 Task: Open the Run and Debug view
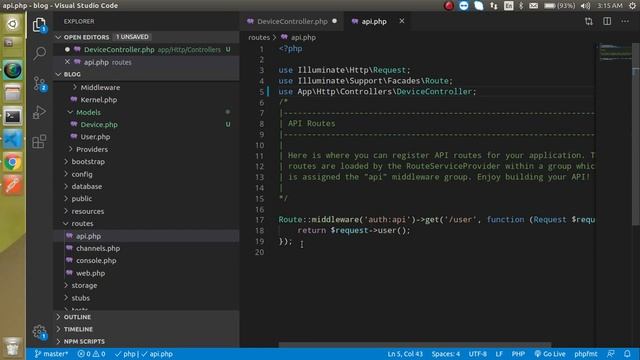[x=39, y=112]
